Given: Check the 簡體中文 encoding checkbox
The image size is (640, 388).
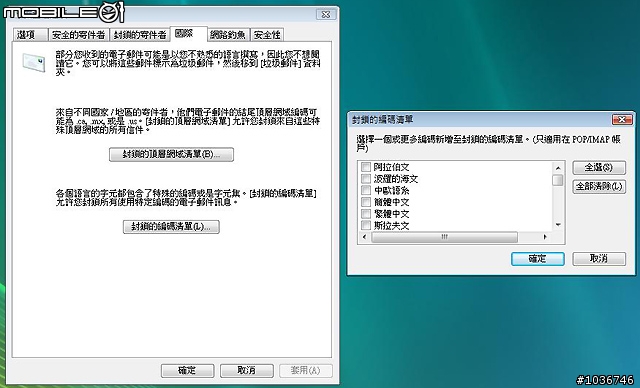Looking at the screenshot, I should [x=366, y=202].
